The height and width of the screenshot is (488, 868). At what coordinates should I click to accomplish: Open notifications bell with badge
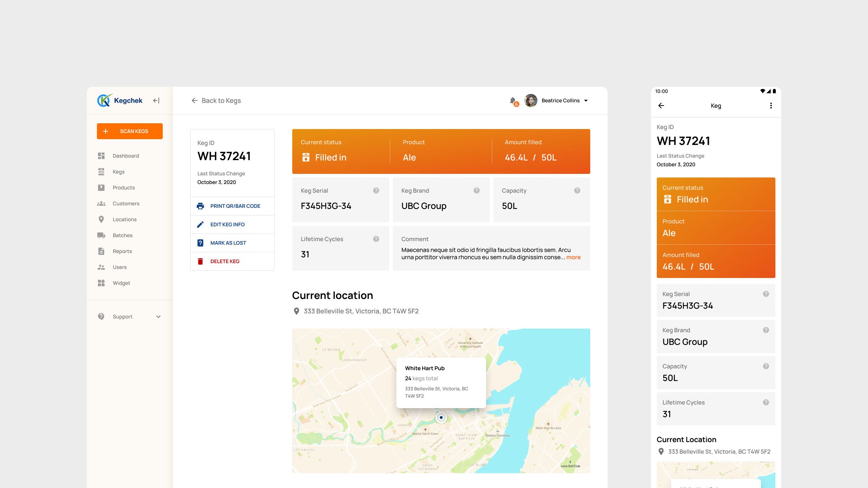(x=513, y=101)
